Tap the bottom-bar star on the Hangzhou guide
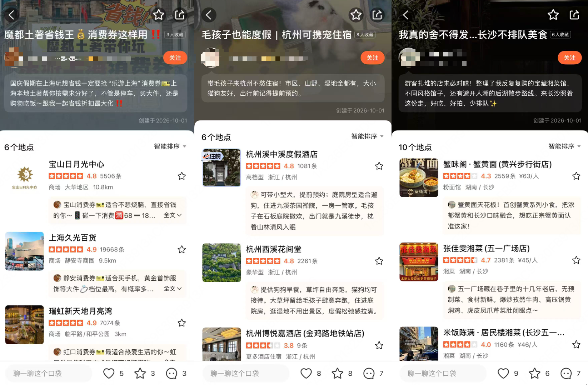588x385 pixels. click(338, 373)
